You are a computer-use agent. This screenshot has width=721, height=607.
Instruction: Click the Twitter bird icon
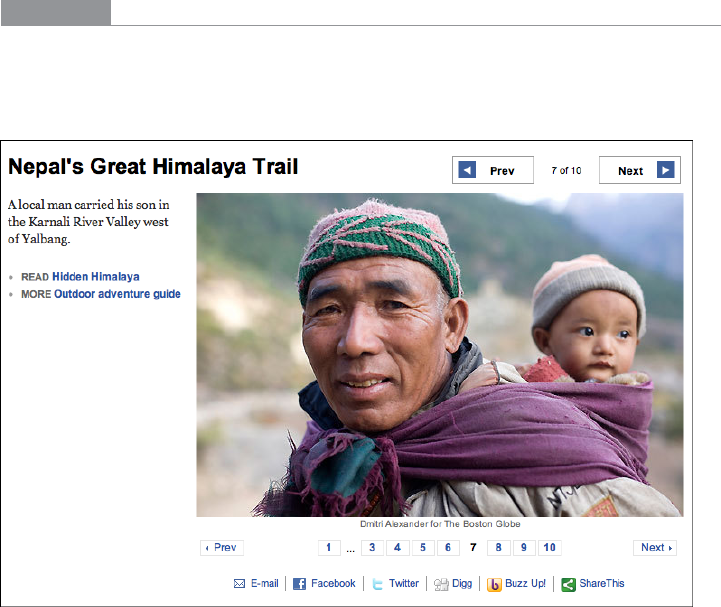[x=377, y=584]
